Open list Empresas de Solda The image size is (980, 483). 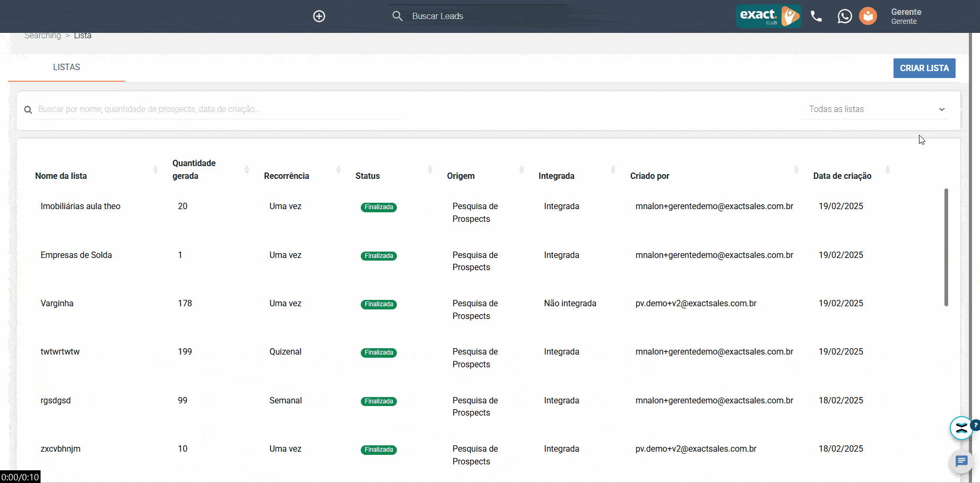(x=76, y=255)
